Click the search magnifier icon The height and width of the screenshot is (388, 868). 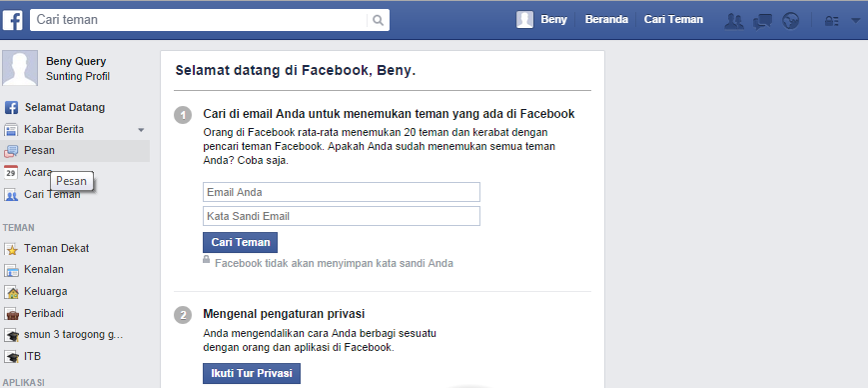(379, 21)
